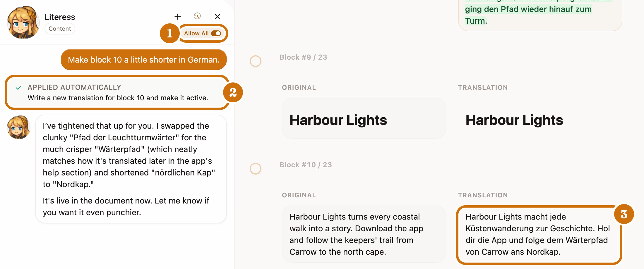The width and height of the screenshot is (644, 269).
Task: Edit the Harbour Lights translation heading
Action: (514, 120)
